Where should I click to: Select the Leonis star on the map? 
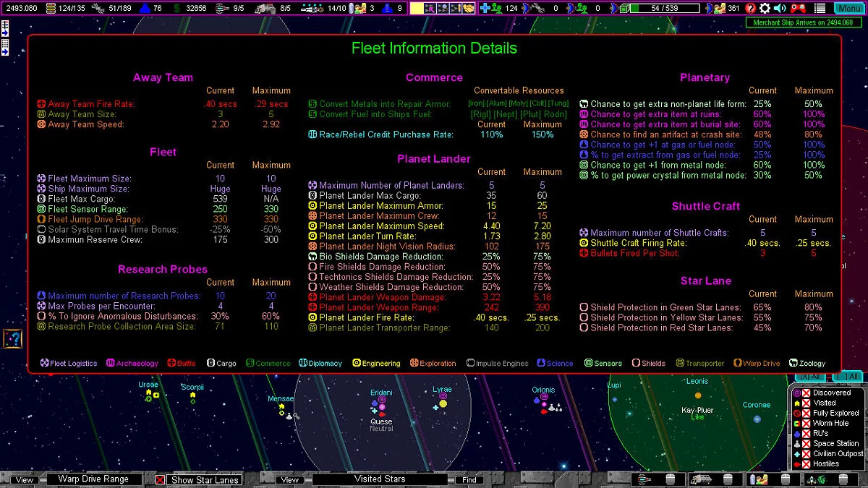698,395
